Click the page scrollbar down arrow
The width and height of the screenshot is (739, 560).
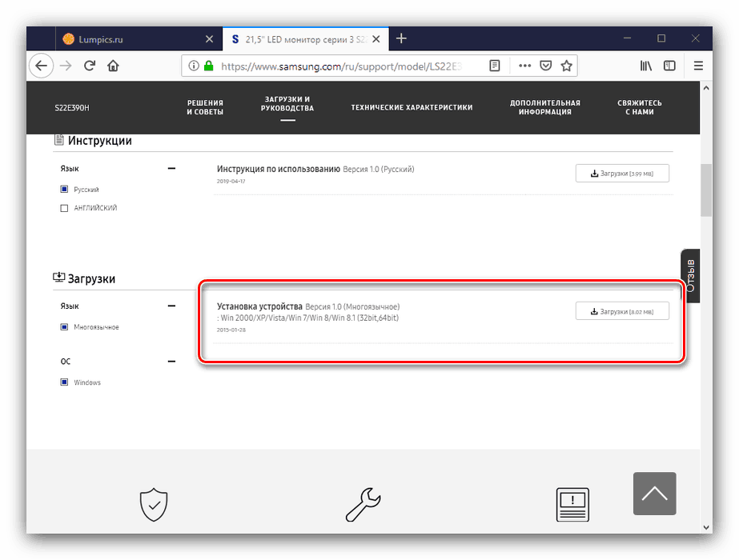coord(706,527)
